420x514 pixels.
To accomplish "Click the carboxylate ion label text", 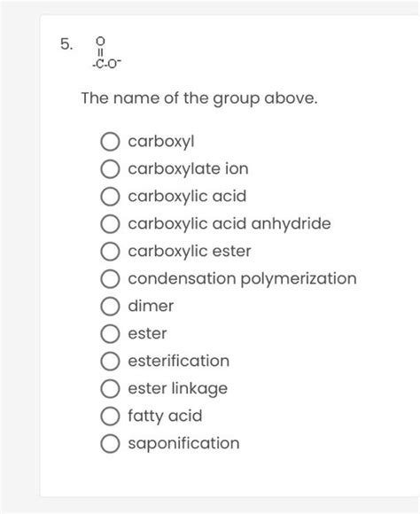I will [x=188, y=168].
